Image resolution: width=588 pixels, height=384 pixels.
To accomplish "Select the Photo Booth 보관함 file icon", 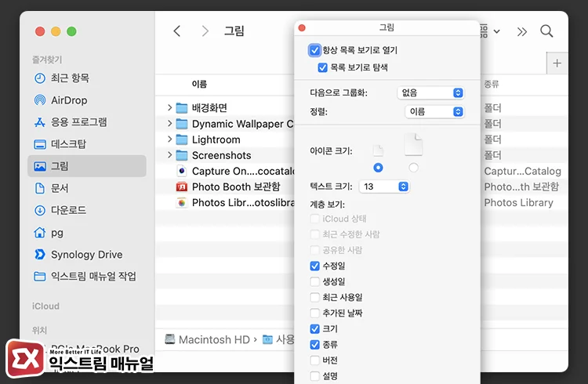I will click(181, 187).
